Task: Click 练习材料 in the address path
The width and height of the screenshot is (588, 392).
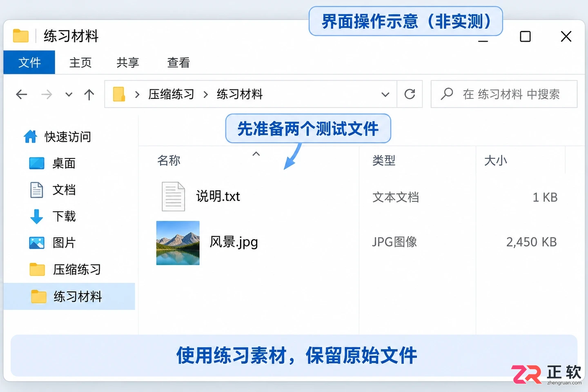Action: click(x=240, y=94)
